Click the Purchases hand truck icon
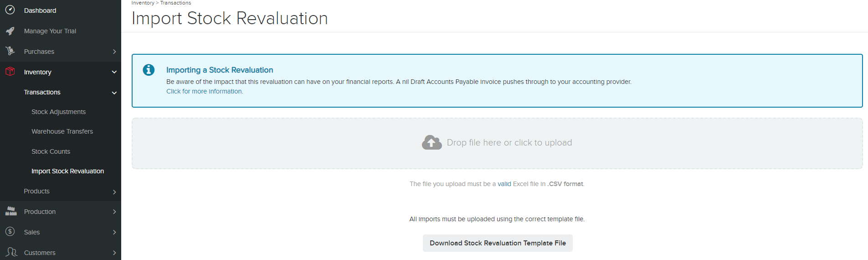The image size is (868, 260). coord(10,51)
